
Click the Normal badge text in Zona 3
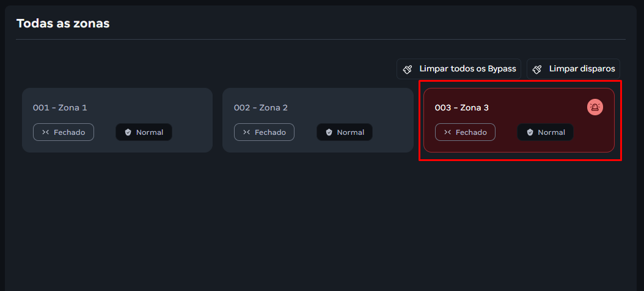(x=552, y=132)
